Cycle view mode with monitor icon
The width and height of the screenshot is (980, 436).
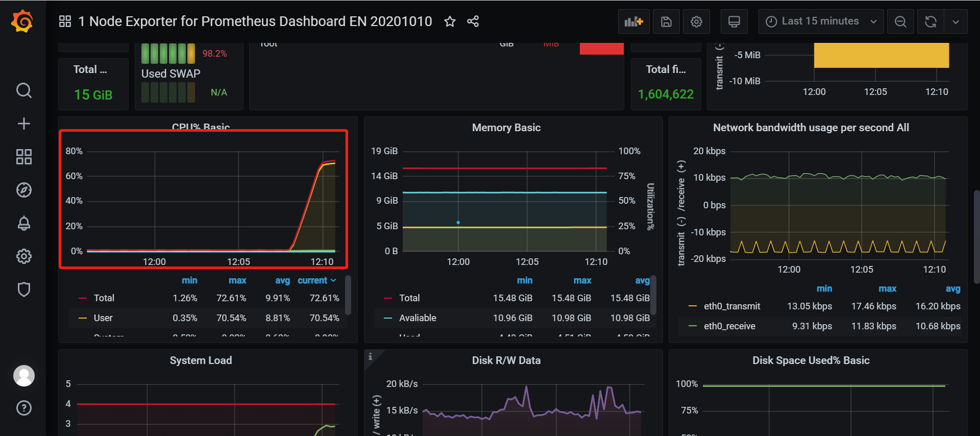coord(734,21)
